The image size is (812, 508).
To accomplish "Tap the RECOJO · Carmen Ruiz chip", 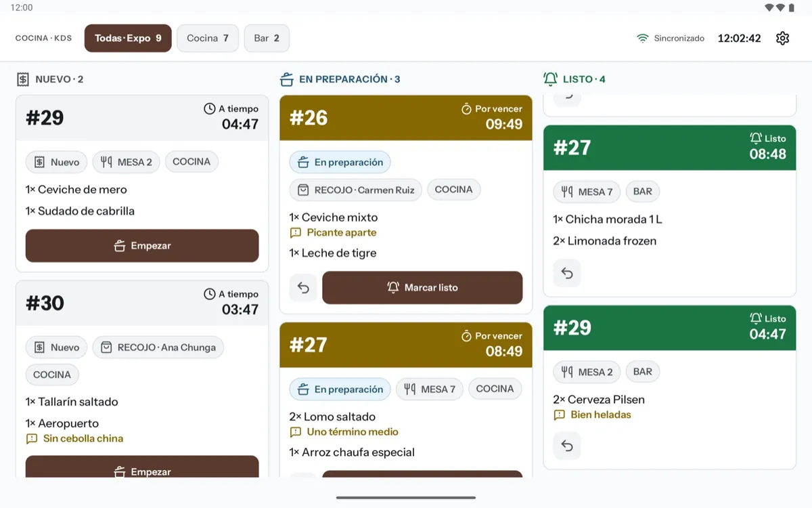I will pos(356,190).
